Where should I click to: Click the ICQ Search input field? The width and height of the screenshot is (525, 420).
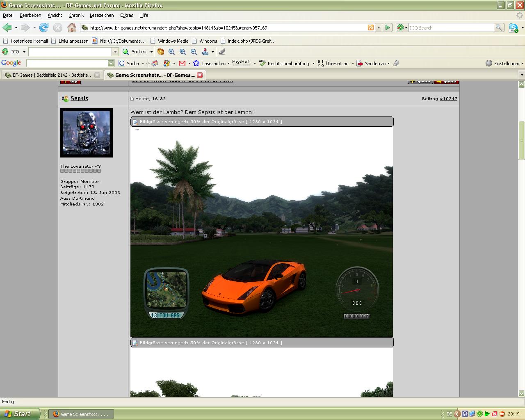451,27
